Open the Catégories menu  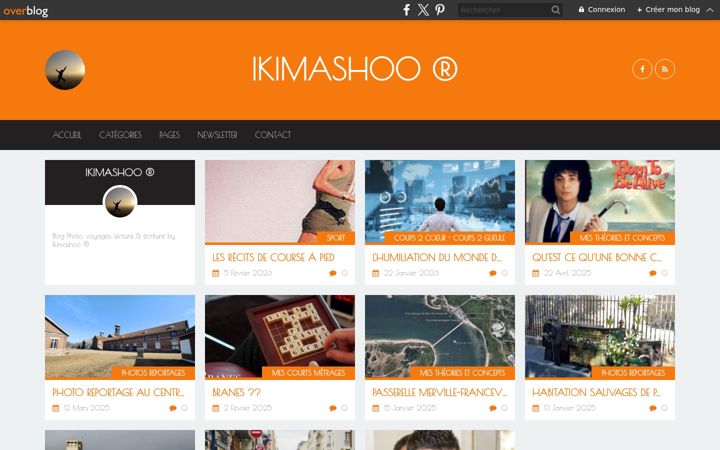pos(120,135)
